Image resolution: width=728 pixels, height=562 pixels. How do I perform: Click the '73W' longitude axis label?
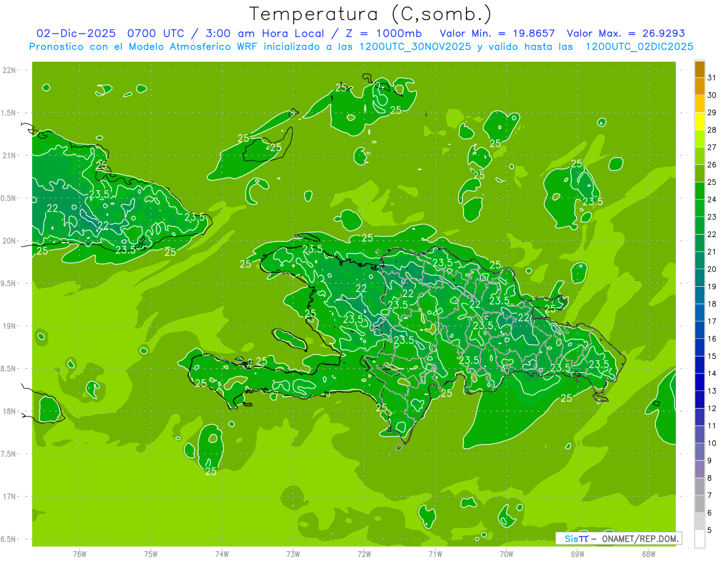tap(293, 554)
